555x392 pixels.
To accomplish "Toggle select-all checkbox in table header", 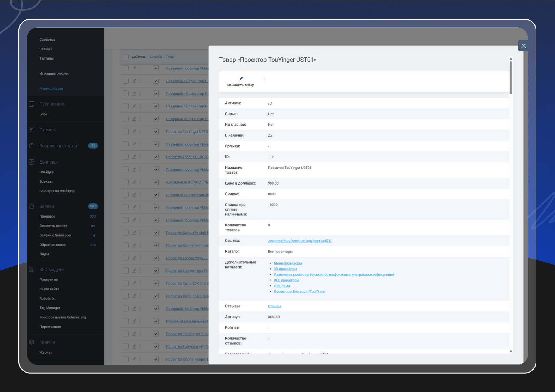I will point(125,57).
